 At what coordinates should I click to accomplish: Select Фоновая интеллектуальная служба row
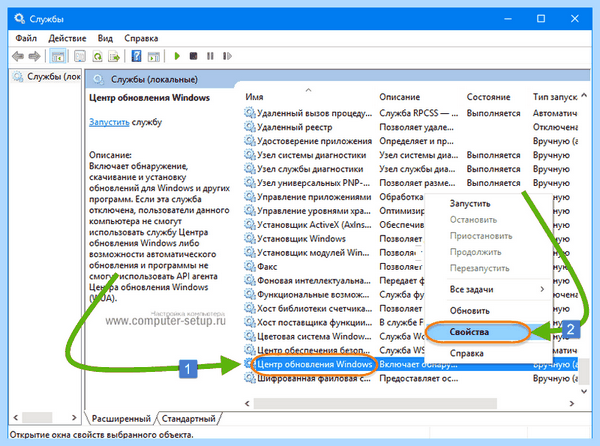click(333, 280)
